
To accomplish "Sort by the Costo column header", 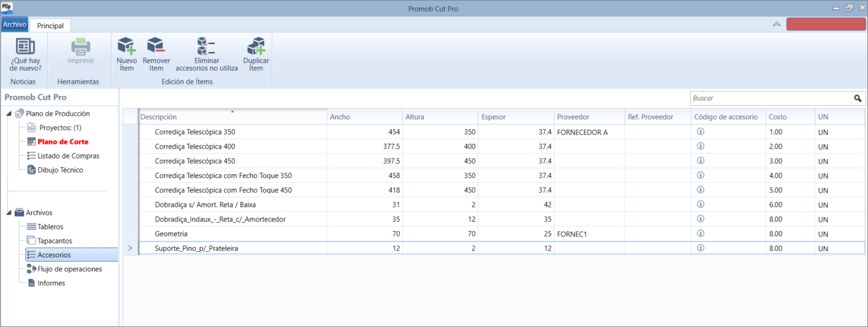I will pyautogui.click(x=791, y=117).
